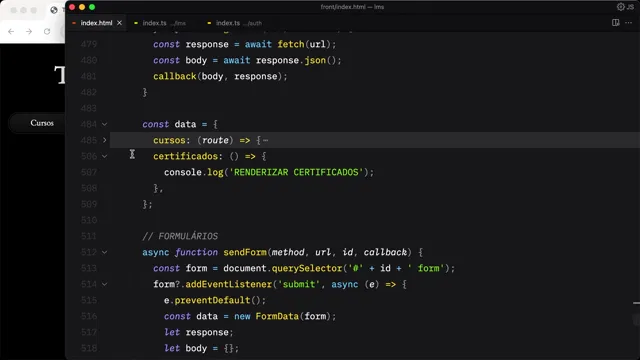Click line number 507 in the gutter
The image size is (640, 360).
[89, 172]
